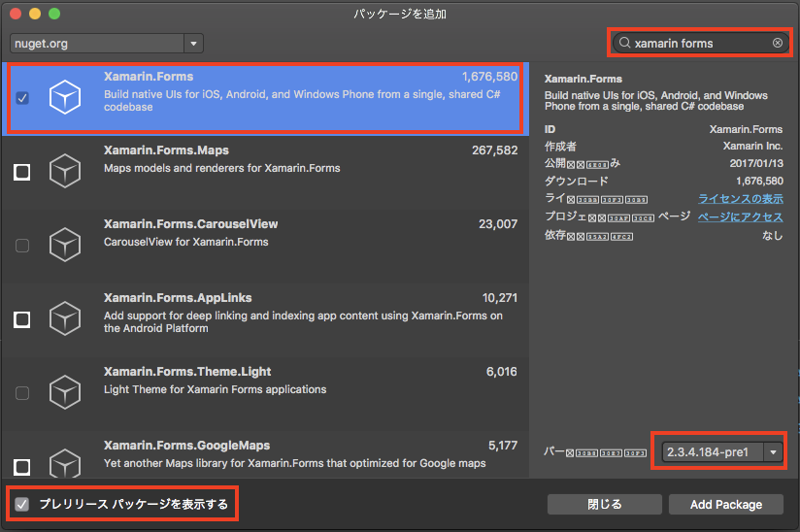Click the なし dependency value
Image resolution: width=800 pixels, height=532 pixels.
pos(773,235)
